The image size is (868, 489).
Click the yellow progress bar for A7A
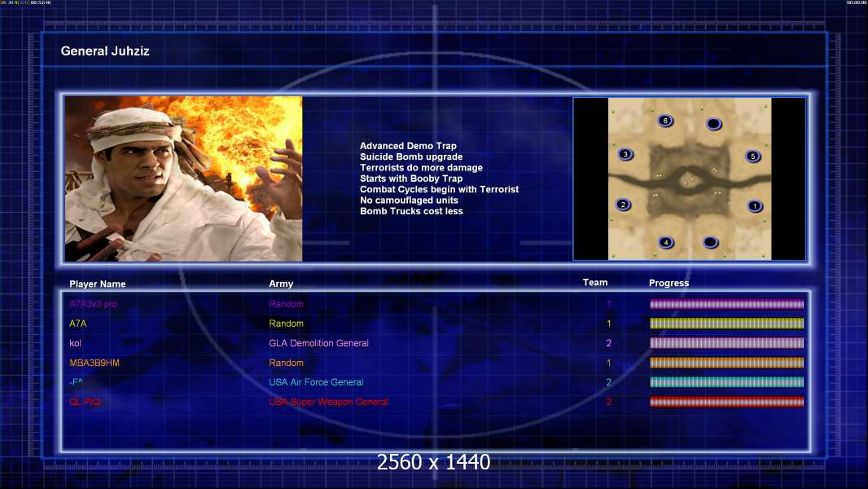(726, 324)
